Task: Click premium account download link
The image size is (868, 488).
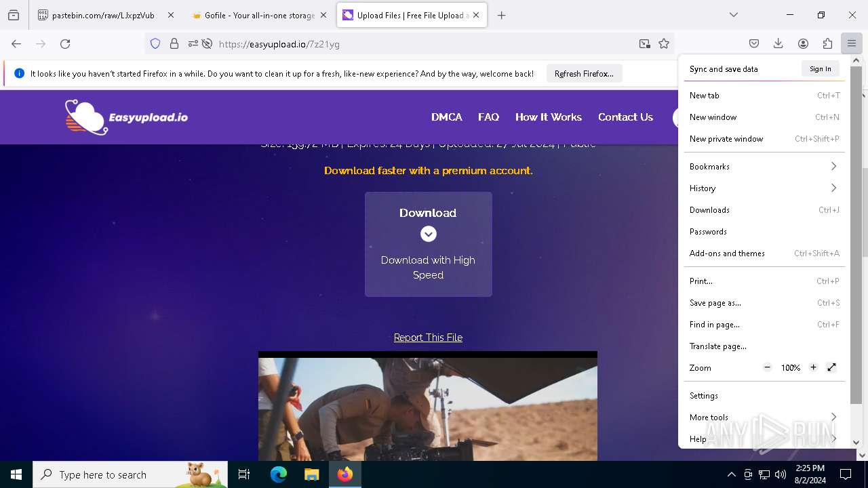Action: click(x=428, y=170)
